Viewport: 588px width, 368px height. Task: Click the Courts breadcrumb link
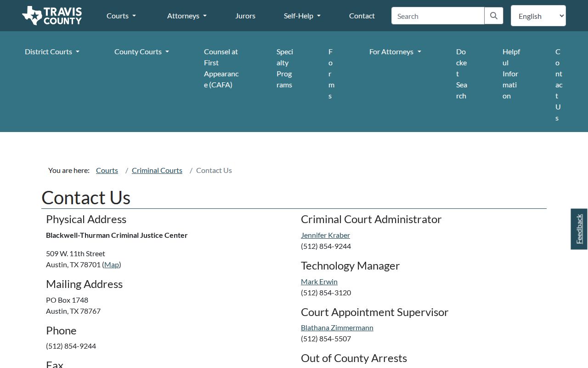(107, 170)
